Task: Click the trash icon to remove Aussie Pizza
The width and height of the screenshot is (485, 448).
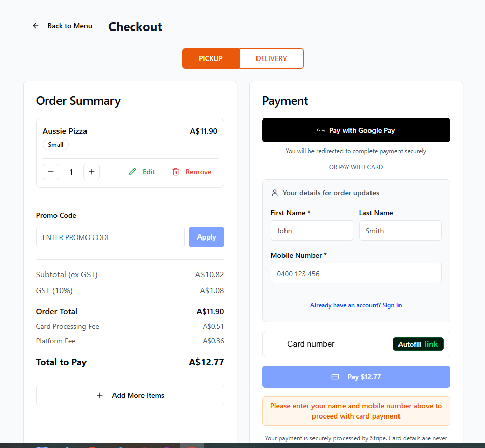Action: [175, 172]
